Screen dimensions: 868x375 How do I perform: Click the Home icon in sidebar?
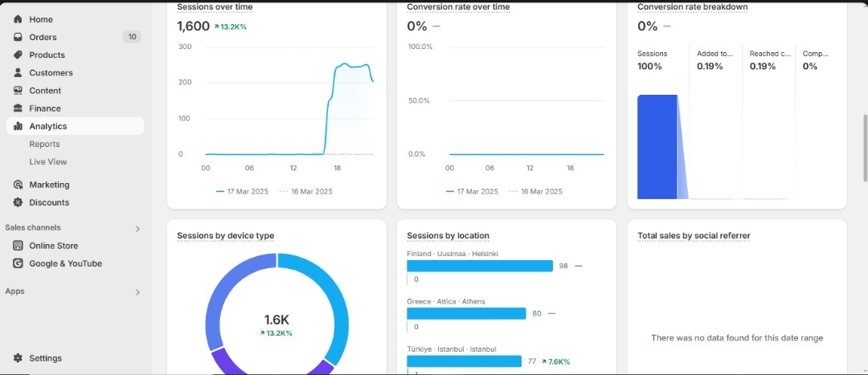(18, 19)
